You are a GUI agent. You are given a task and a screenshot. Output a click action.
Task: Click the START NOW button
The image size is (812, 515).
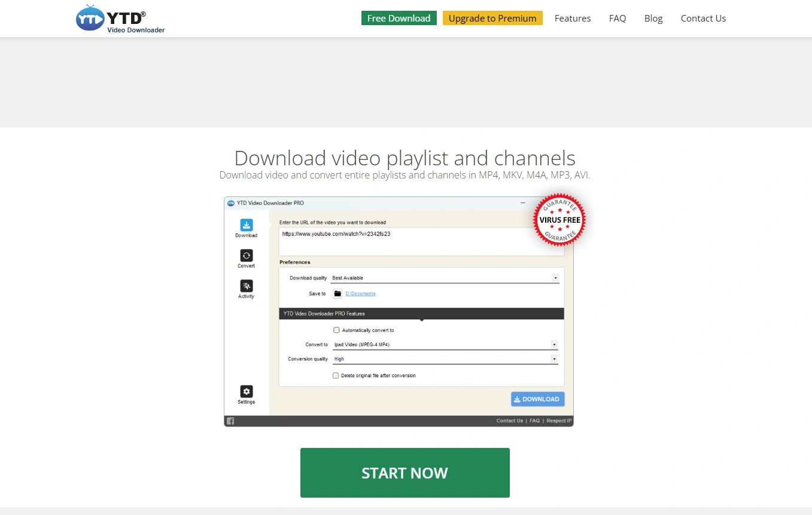pos(405,472)
